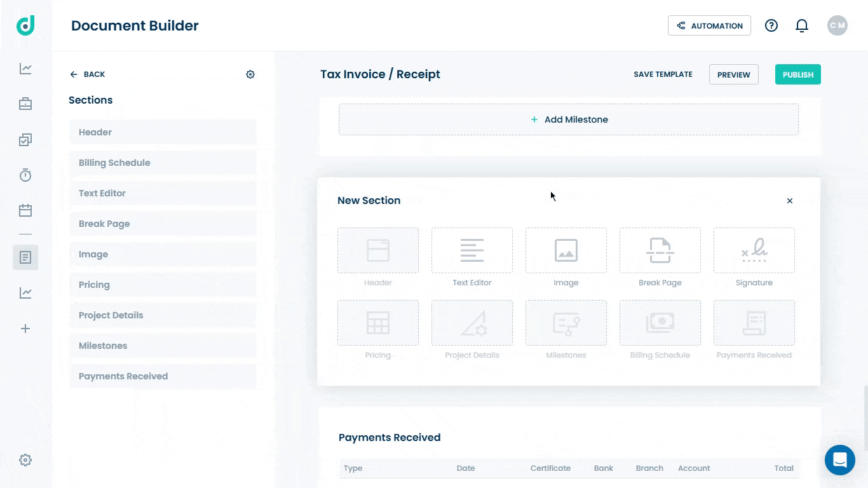Open the help question mark icon
868x488 pixels.
[771, 25]
